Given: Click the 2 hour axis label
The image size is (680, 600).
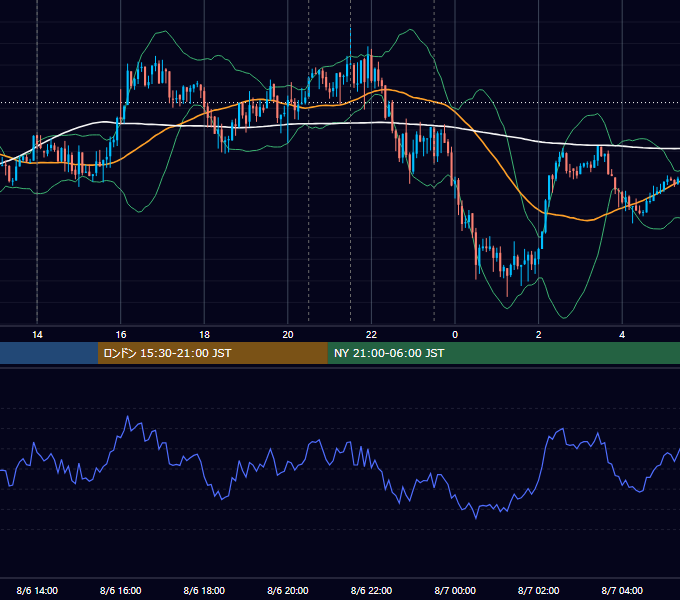Looking at the screenshot, I should coord(539,335).
